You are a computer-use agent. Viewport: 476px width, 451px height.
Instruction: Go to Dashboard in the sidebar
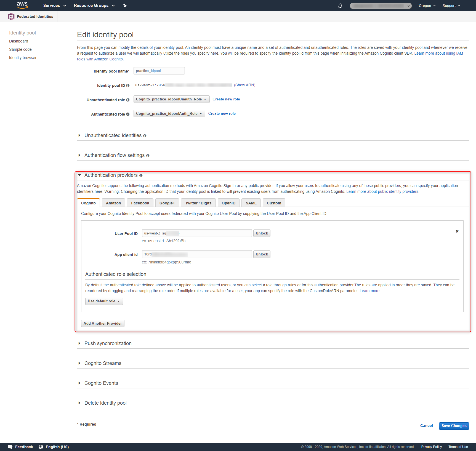coord(18,41)
